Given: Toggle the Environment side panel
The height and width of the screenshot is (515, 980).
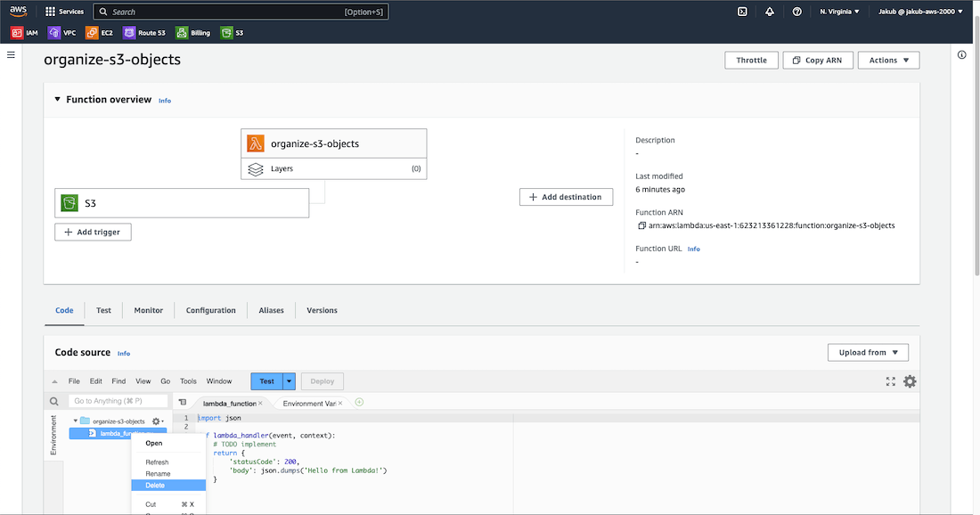Looking at the screenshot, I should pyautogui.click(x=53, y=435).
